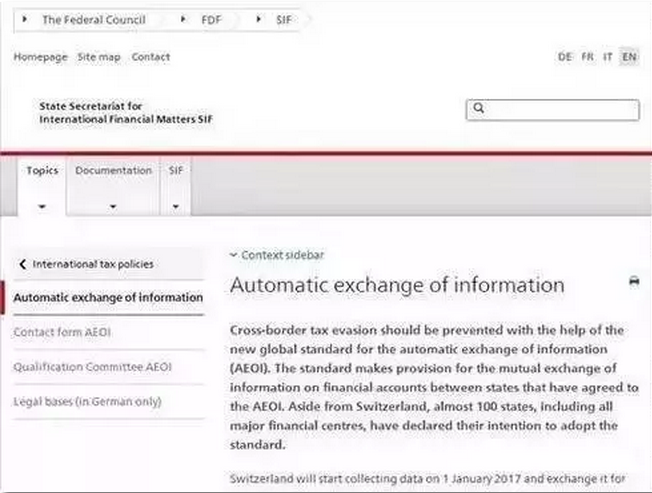Switch language to DE

click(565, 57)
